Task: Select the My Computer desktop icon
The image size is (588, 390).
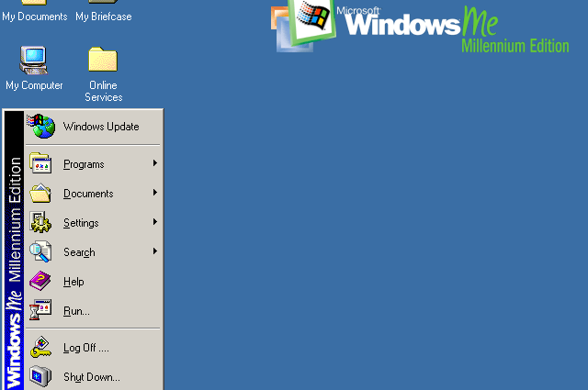Action: (x=34, y=61)
